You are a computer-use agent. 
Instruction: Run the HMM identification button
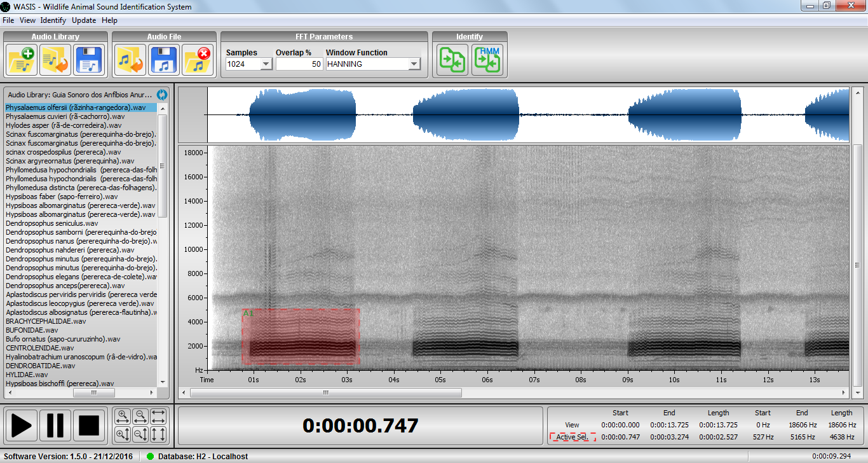[487, 60]
